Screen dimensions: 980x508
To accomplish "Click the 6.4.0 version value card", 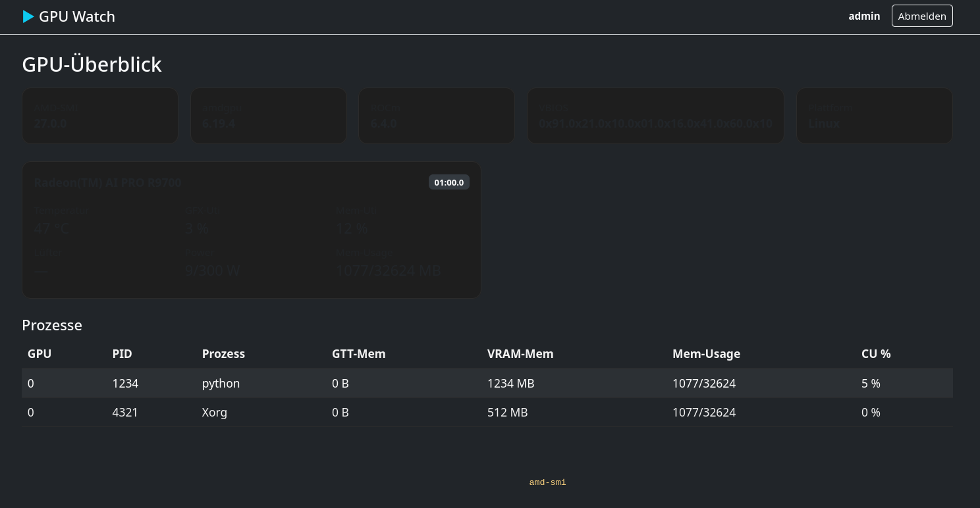I will click(437, 116).
